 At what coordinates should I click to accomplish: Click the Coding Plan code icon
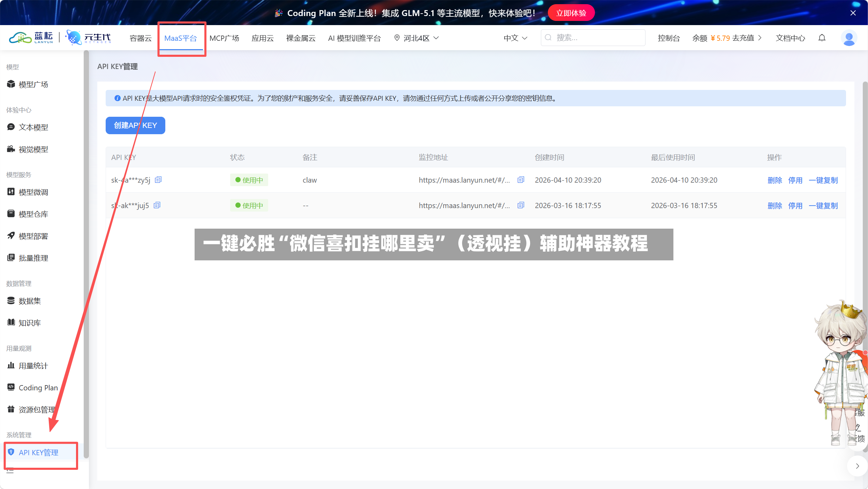click(x=11, y=387)
